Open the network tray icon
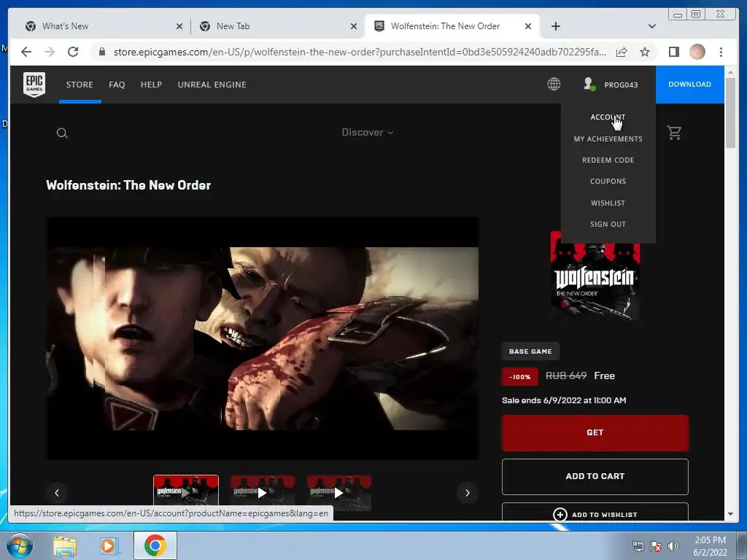The height and width of the screenshot is (560, 747). point(638,546)
